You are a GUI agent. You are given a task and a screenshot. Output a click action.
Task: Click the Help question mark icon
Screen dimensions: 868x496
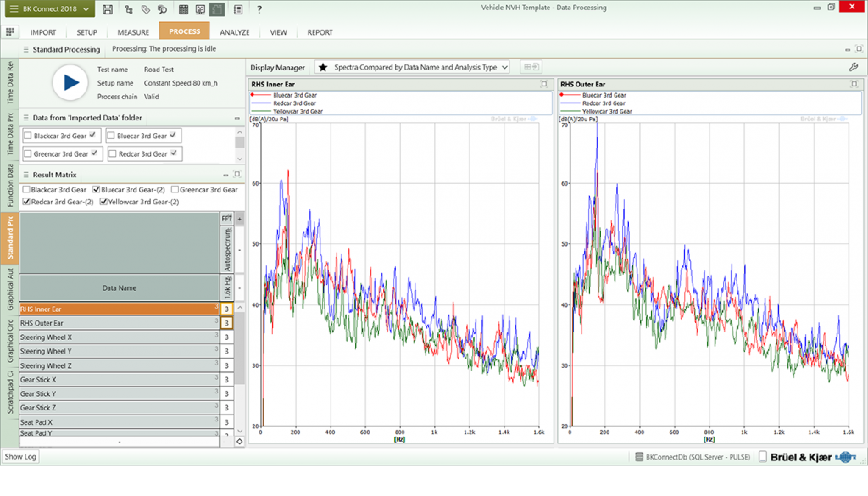259,8
